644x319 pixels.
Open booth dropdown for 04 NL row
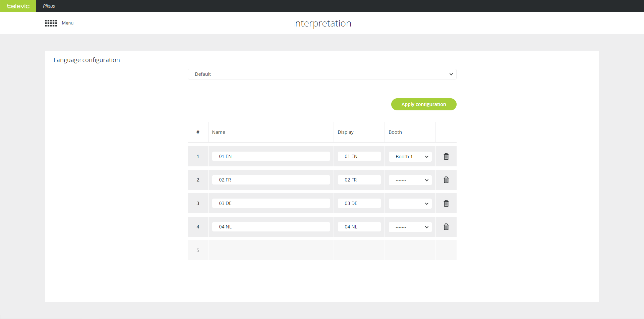410,227
